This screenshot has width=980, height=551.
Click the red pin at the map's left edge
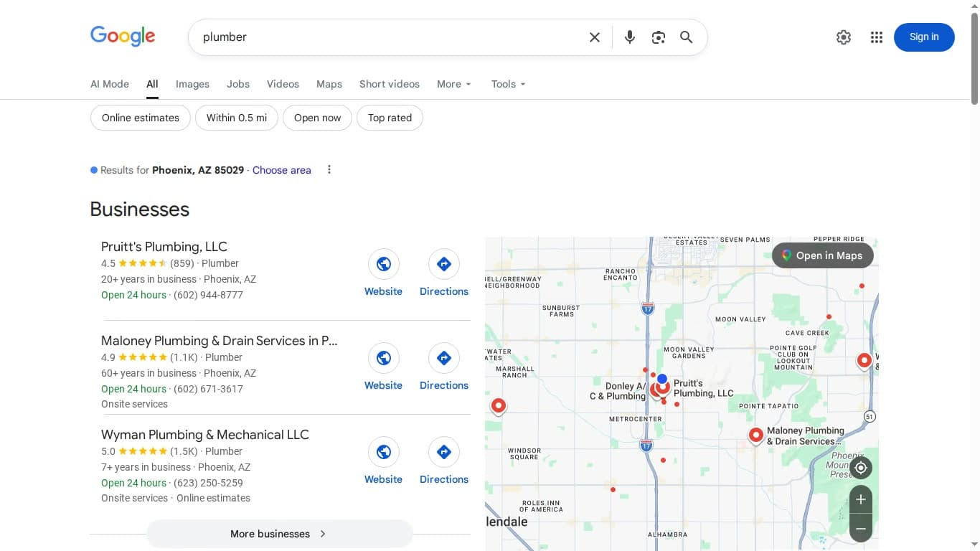(x=499, y=407)
